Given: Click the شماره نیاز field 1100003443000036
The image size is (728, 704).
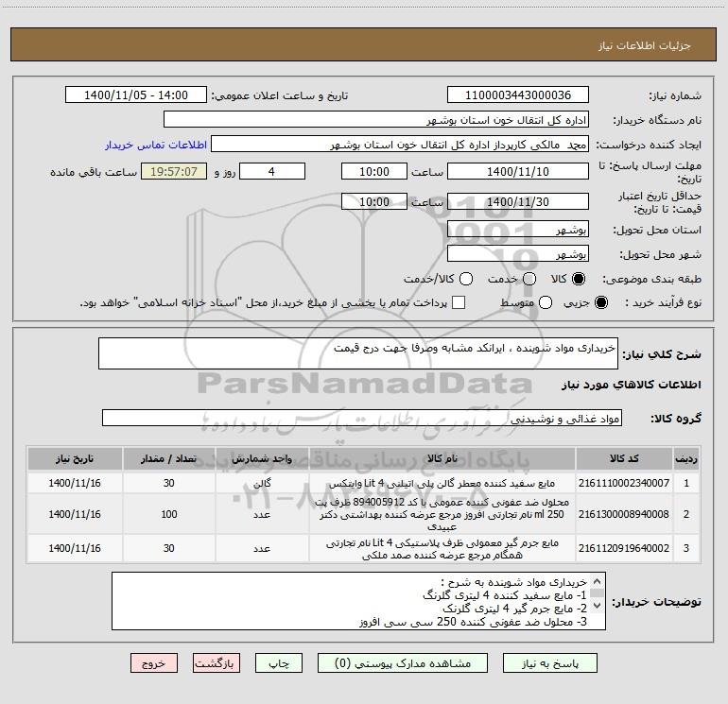Looking at the screenshot, I should coord(518,95).
